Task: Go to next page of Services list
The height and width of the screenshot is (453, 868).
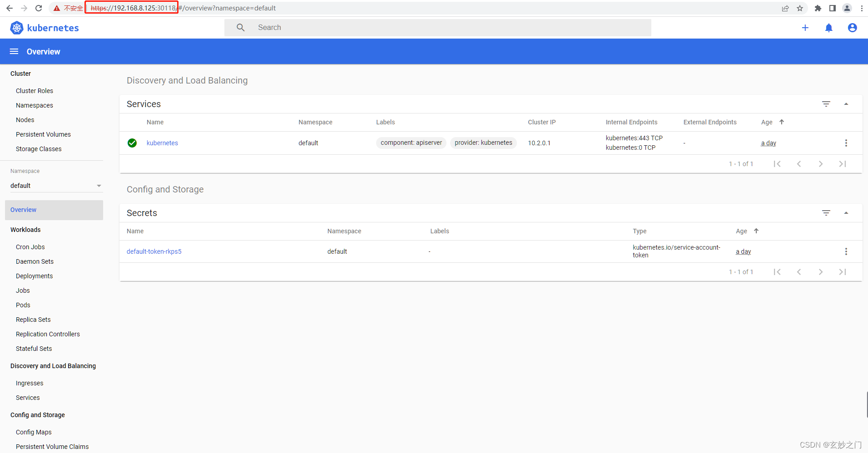Action: [821, 164]
